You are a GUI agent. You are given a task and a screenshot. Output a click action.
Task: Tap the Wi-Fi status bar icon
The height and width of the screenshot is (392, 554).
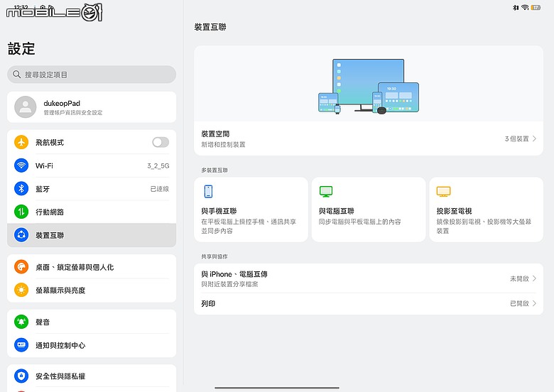pos(525,7)
